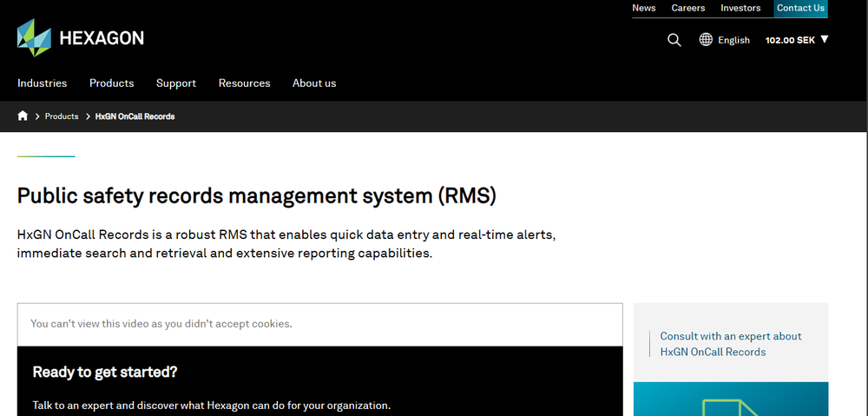The height and width of the screenshot is (416, 868).
Task: Click Products in the breadcrumb
Action: point(62,116)
